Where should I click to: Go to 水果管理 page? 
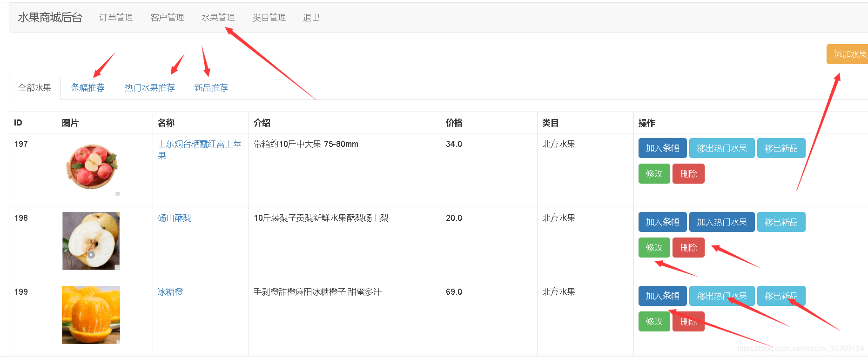click(218, 18)
